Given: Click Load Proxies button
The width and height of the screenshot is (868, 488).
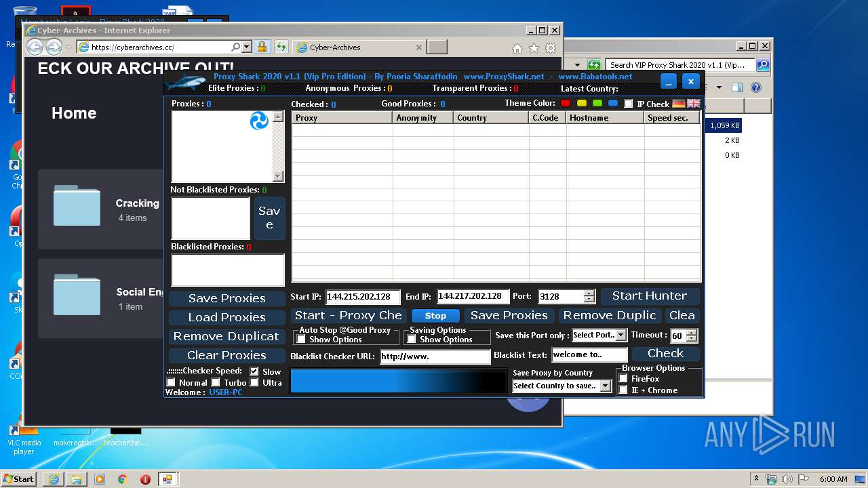Looking at the screenshot, I should pos(227,317).
